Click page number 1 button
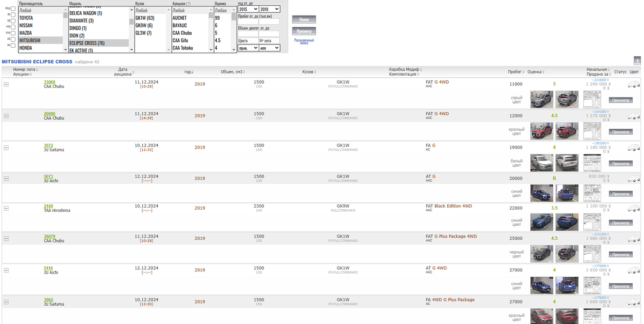Screen dimensions: 644x324 [638, 61]
